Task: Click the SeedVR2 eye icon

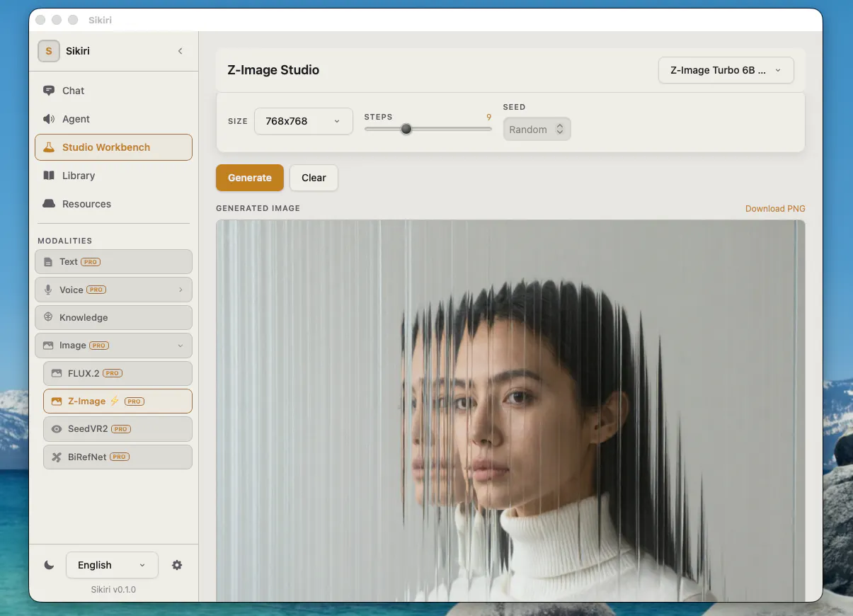Action: pyautogui.click(x=57, y=429)
